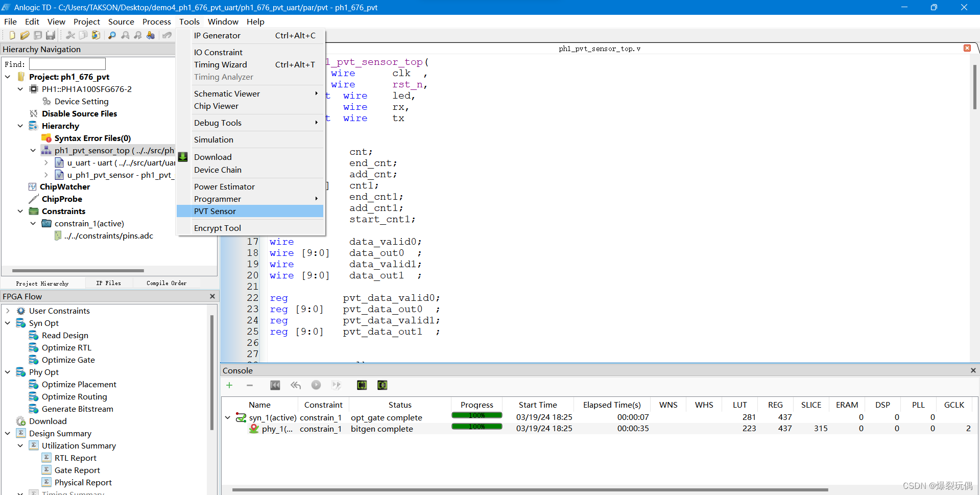Select Device Setting in hierarchy
This screenshot has width=980, height=495.
(x=82, y=101)
